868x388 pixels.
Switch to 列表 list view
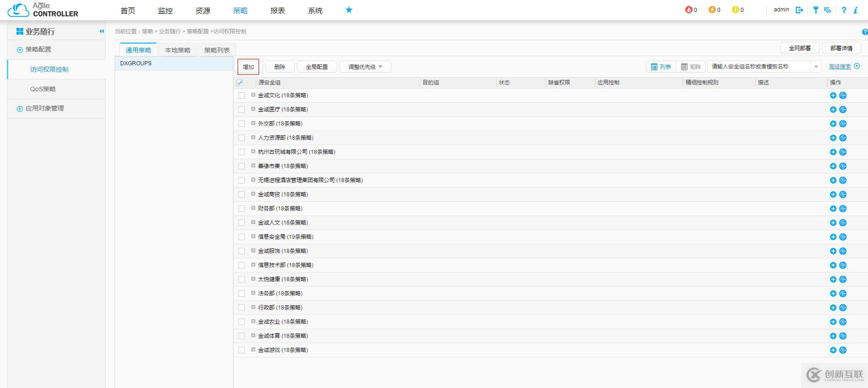(x=661, y=67)
